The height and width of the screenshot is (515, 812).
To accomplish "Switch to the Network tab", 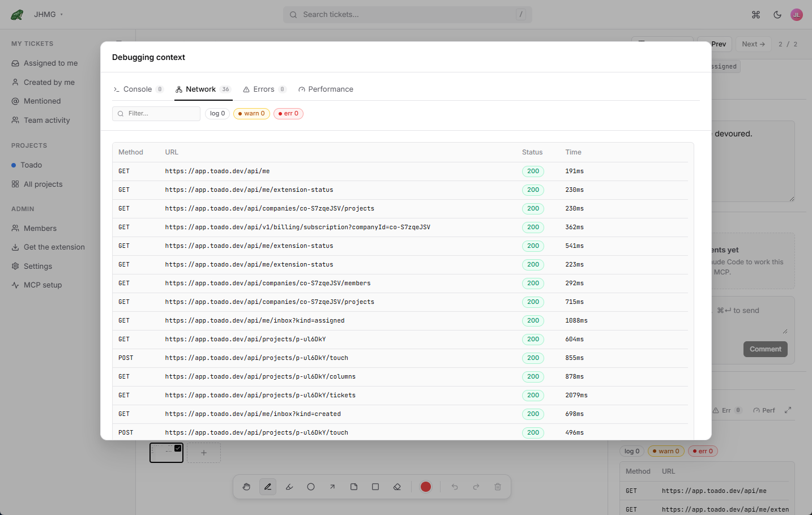I will pos(203,89).
